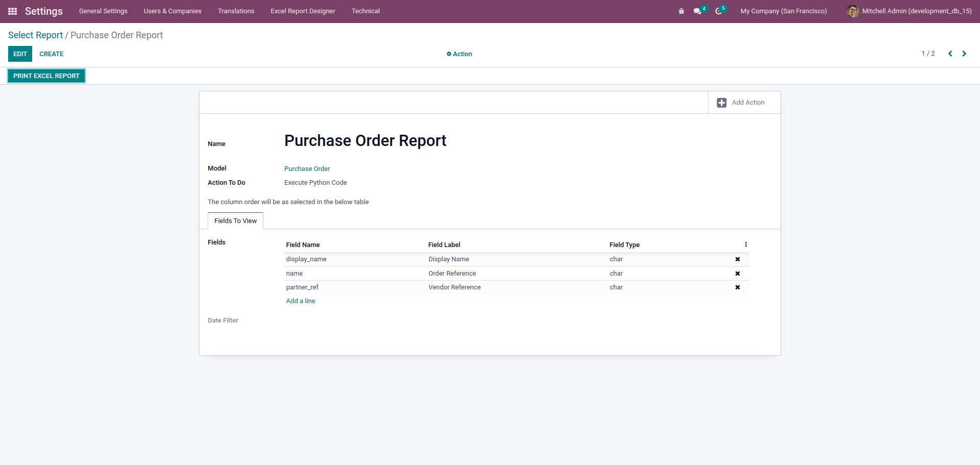Viewport: 980px width, 465px height.
Task: Open the Excel Report Designer menu
Action: pyautogui.click(x=303, y=11)
